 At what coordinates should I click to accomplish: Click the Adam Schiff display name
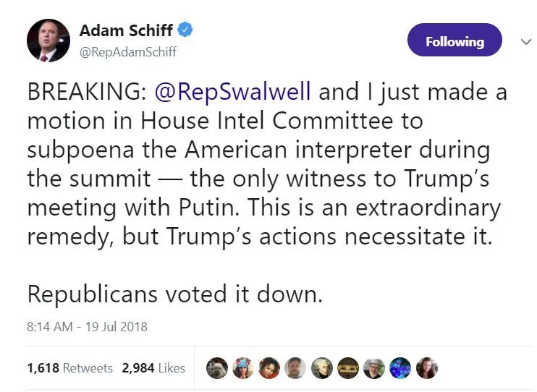[126, 30]
